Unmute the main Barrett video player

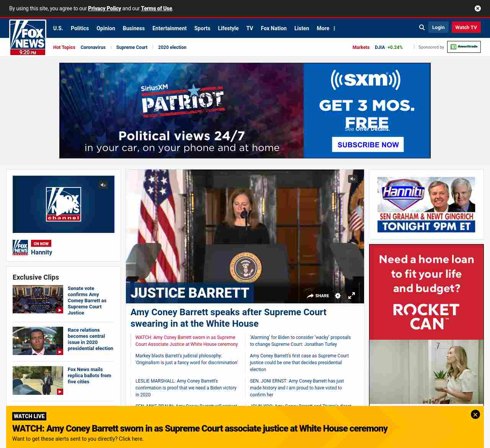[353, 179]
